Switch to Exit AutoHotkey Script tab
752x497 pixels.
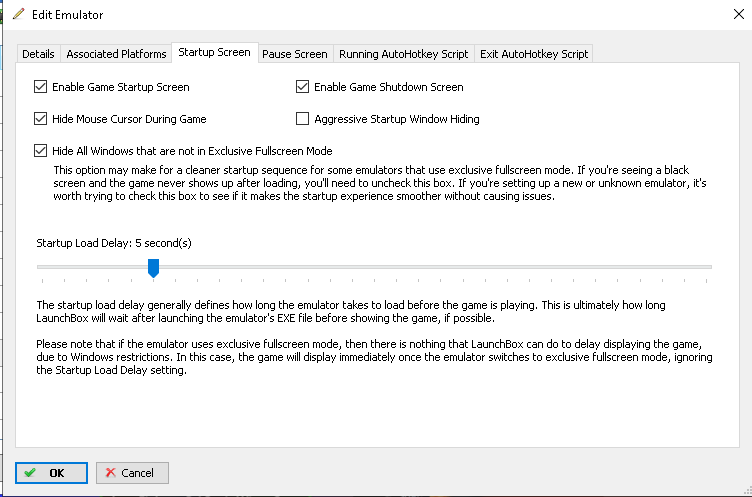point(534,54)
